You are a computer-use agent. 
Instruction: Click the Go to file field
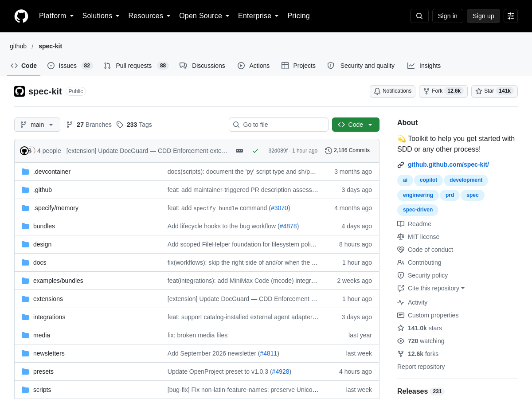(278, 125)
